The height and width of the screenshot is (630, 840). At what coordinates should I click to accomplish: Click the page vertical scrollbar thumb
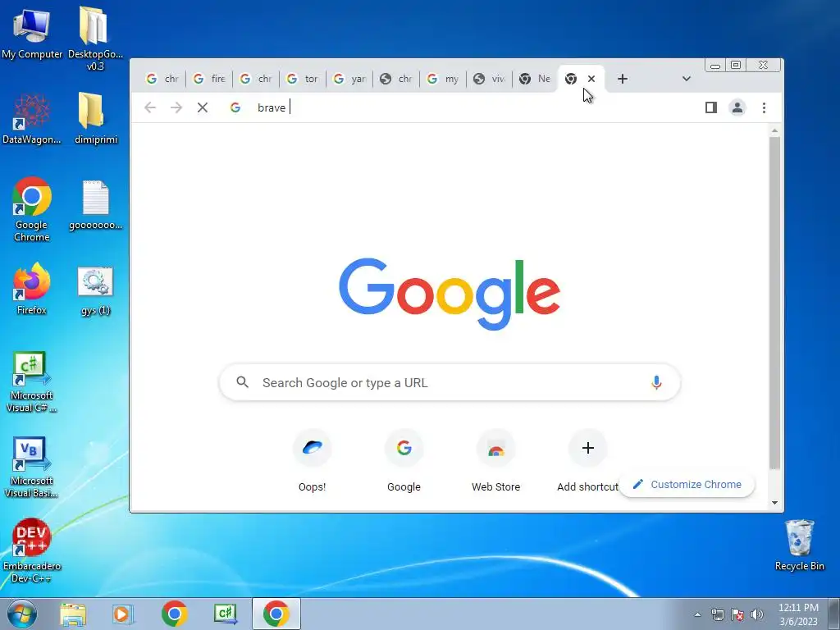point(774,303)
